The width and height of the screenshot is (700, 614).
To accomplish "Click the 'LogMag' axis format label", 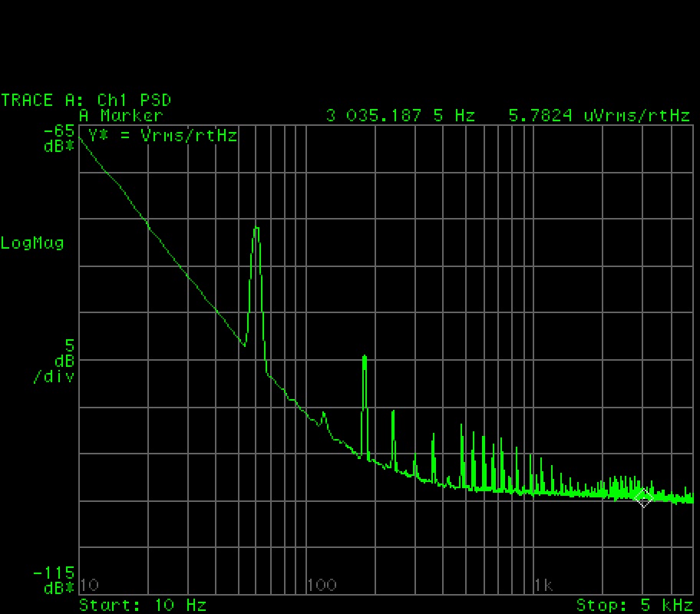I will (32, 243).
